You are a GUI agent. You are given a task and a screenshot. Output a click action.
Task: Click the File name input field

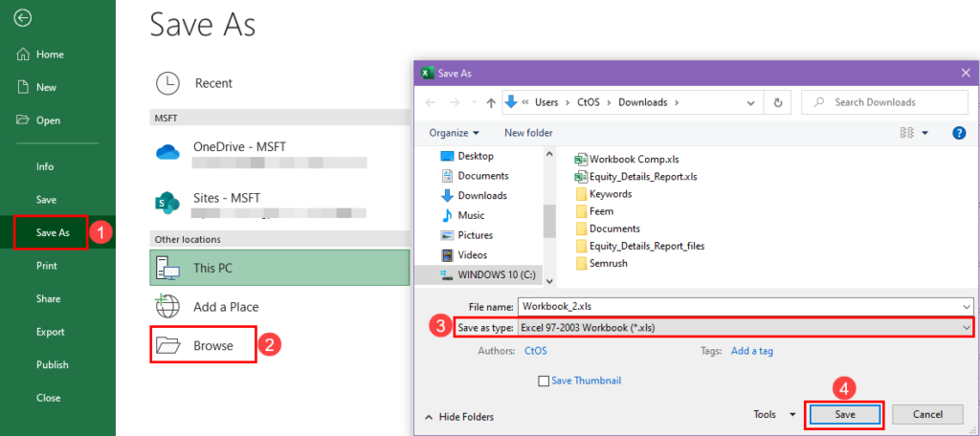tap(745, 307)
